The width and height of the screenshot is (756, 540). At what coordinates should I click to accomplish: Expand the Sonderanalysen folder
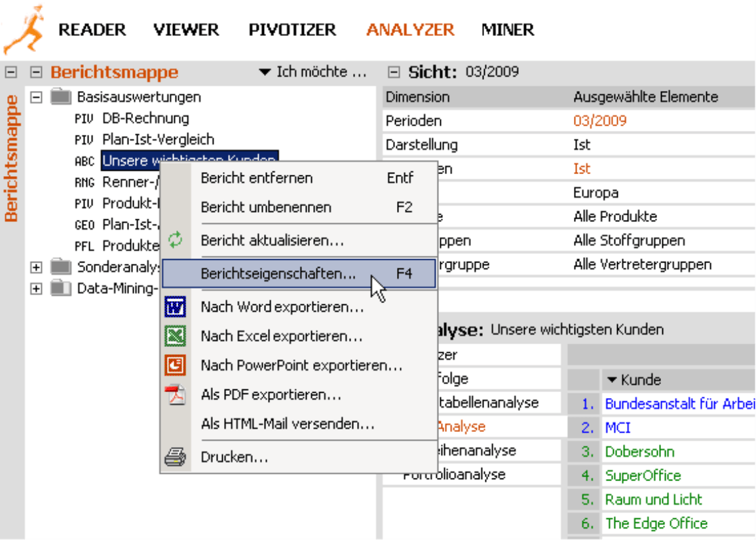point(36,267)
